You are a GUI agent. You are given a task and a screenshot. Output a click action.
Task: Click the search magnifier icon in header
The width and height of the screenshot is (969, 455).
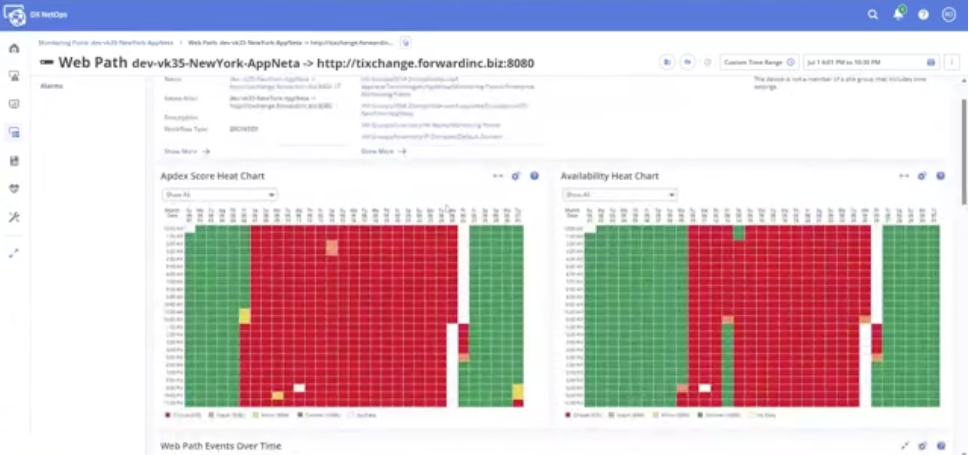873,15
